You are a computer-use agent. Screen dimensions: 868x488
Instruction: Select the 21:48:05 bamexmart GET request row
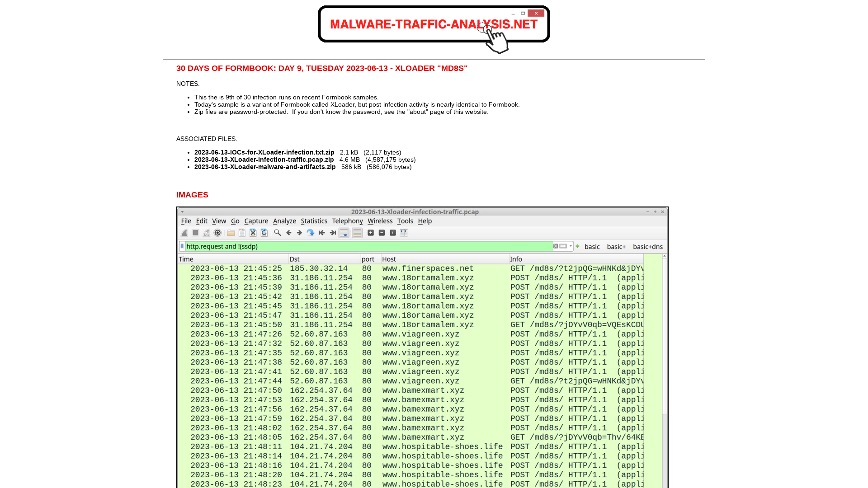pyautogui.click(x=411, y=437)
